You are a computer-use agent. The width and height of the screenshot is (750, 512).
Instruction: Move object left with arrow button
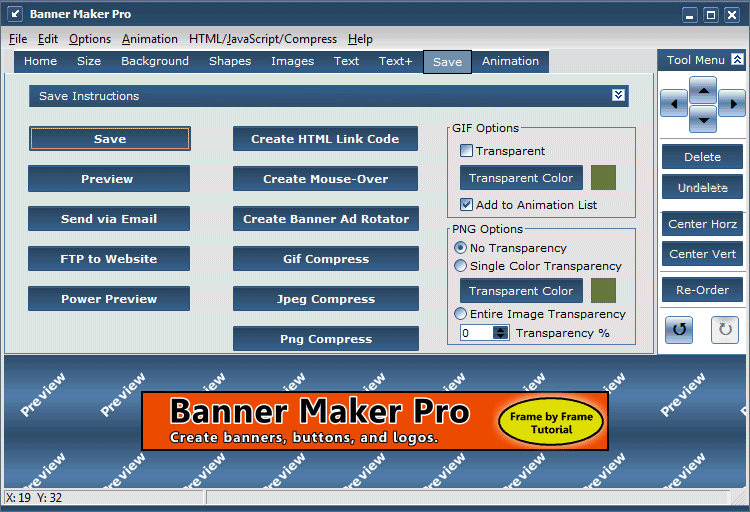674,103
